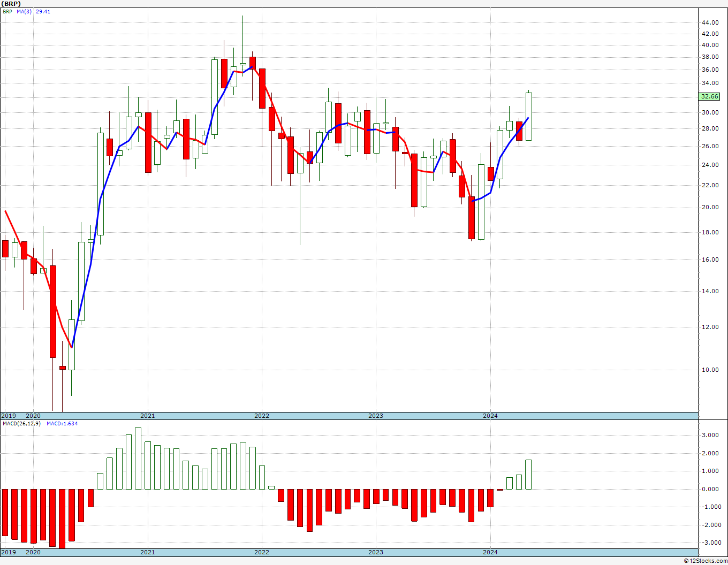The image size is (728, 565).
Task: Click the 22.00 price axis label
Action: pyautogui.click(x=710, y=185)
